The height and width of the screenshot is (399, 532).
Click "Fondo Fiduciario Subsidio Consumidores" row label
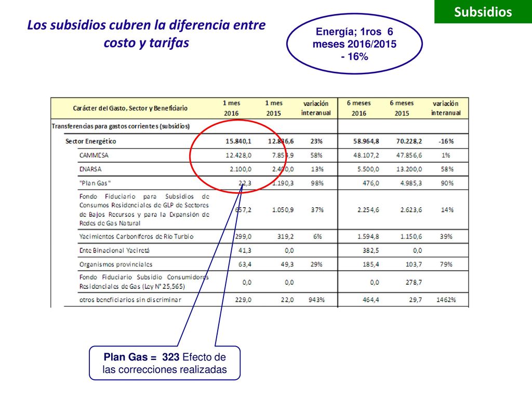(144, 282)
